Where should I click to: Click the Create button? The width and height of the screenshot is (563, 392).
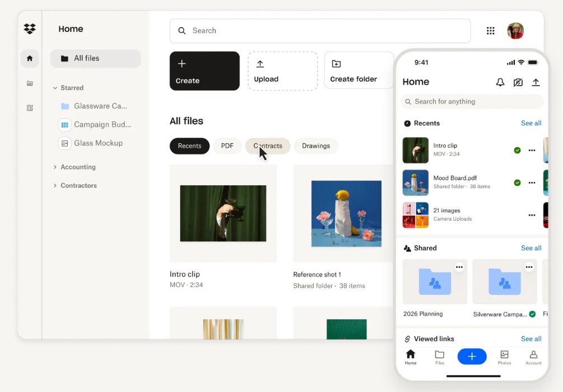coord(204,71)
